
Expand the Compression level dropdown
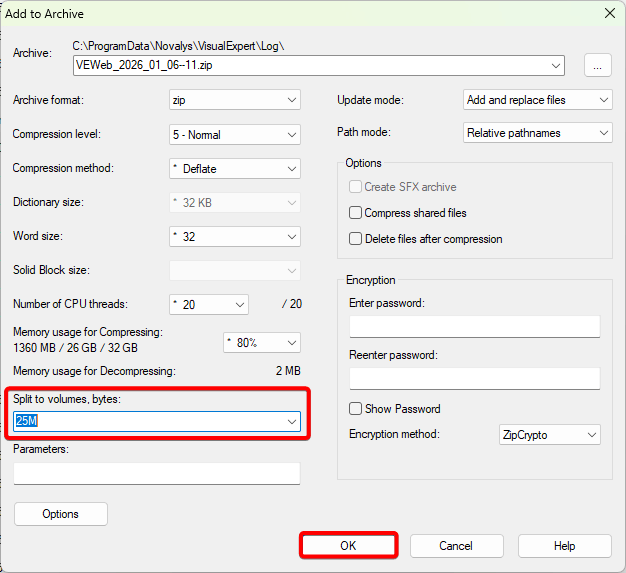(x=234, y=134)
